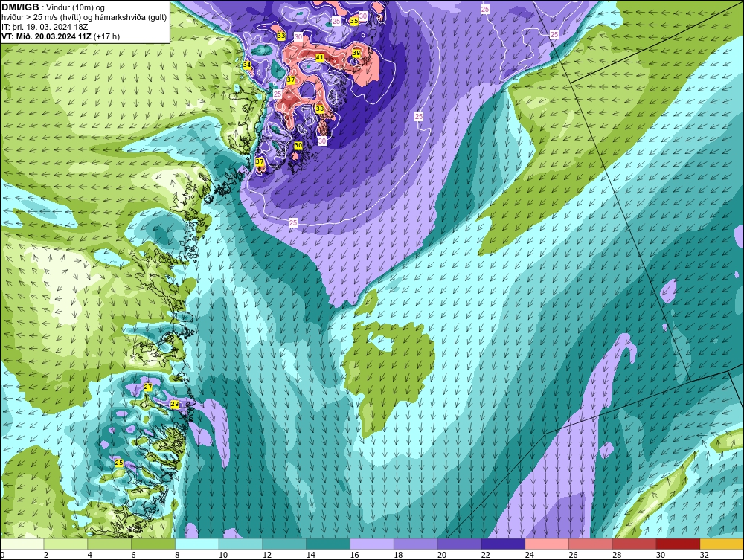Screen dimensions: 744x560
Task: Click the valid time 'VT: Mið. 20.03.2024 11Z'
Action: tap(46, 36)
